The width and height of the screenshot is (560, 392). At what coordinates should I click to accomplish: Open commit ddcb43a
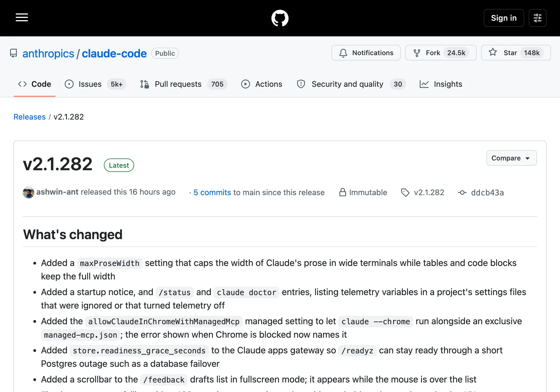tap(487, 193)
